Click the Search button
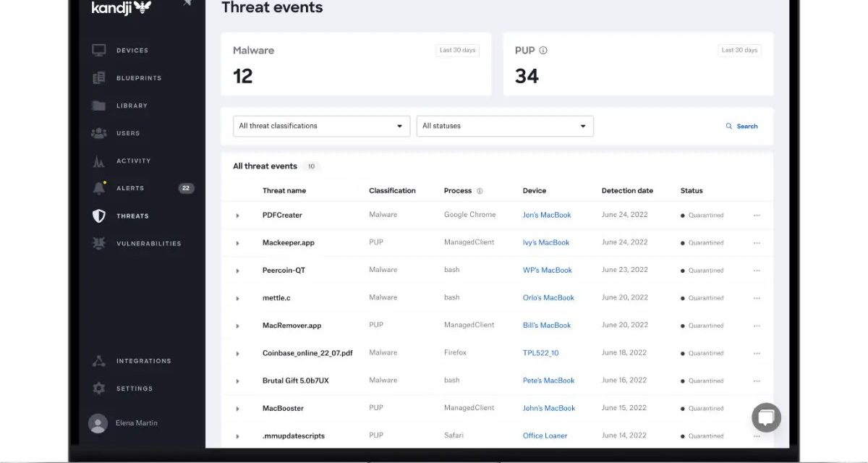The image size is (868, 463). [742, 126]
